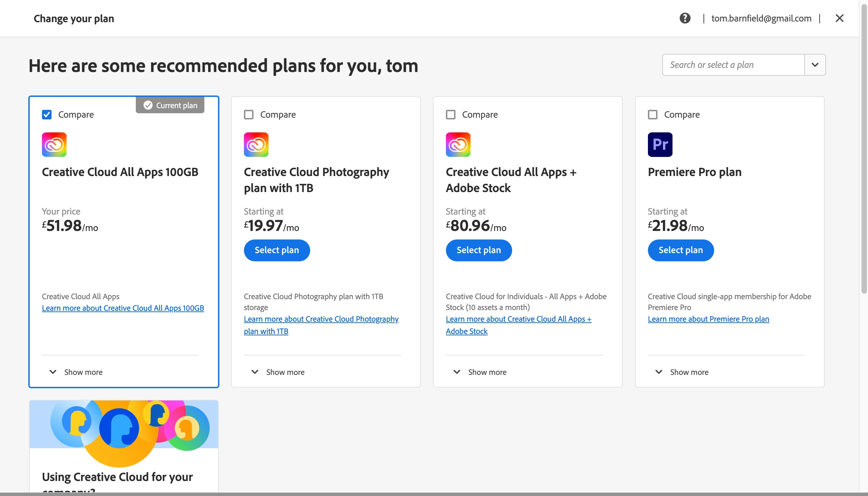Click Creative Cloud icon on Photography plan card
868x496 pixels.
click(256, 145)
